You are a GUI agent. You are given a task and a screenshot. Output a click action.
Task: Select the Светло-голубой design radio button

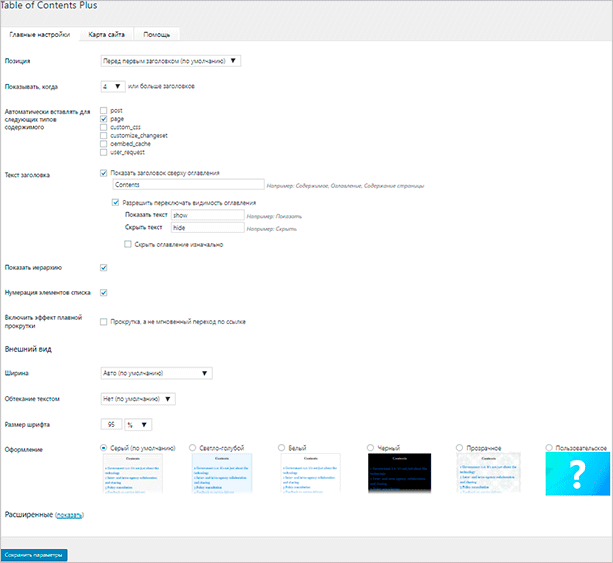point(193,447)
